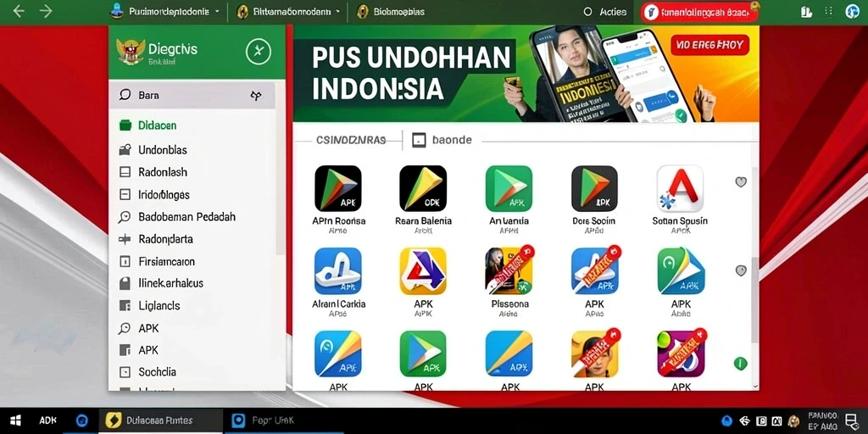Toggle the green circle on the bottom row
This screenshot has width=868, height=434.
pyautogui.click(x=741, y=363)
